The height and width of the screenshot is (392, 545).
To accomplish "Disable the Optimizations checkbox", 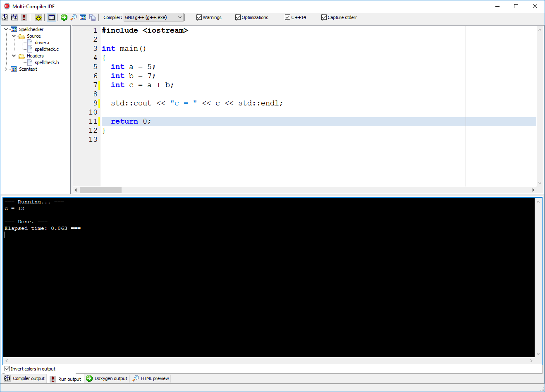I will click(238, 17).
